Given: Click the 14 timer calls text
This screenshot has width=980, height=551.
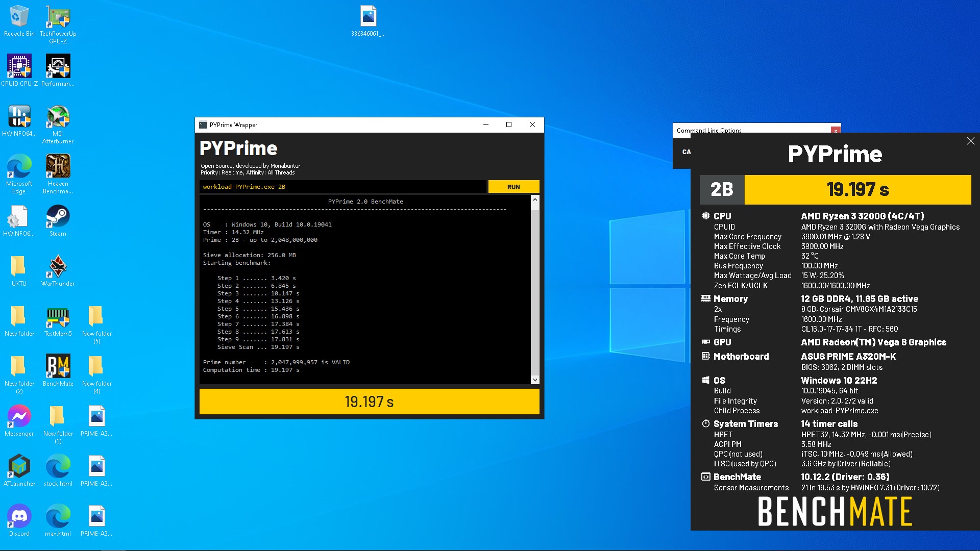Looking at the screenshot, I should coord(829,423).
